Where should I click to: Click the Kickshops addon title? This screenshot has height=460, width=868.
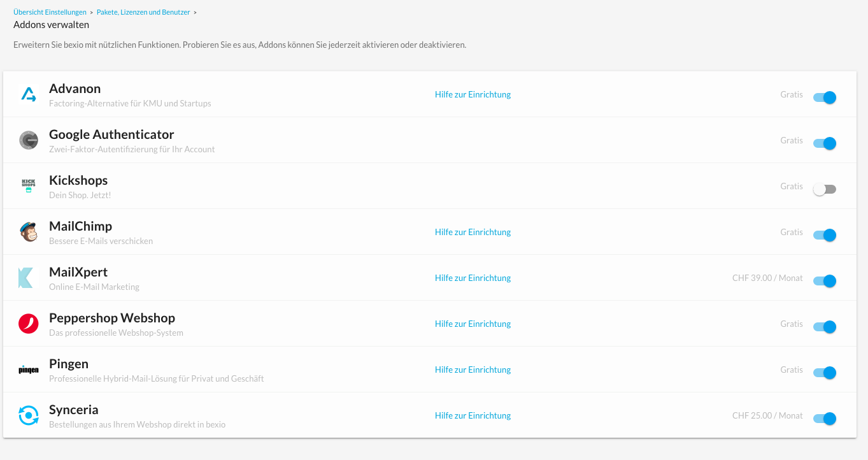78,180
